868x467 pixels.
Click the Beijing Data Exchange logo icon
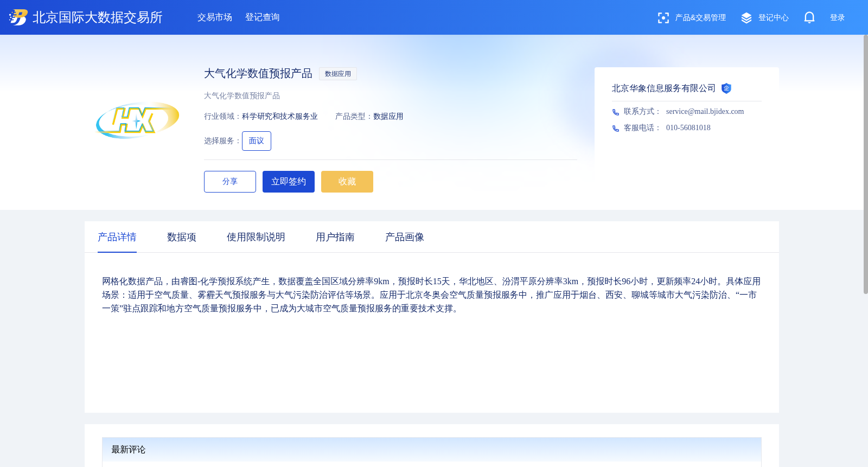[18, 17]
